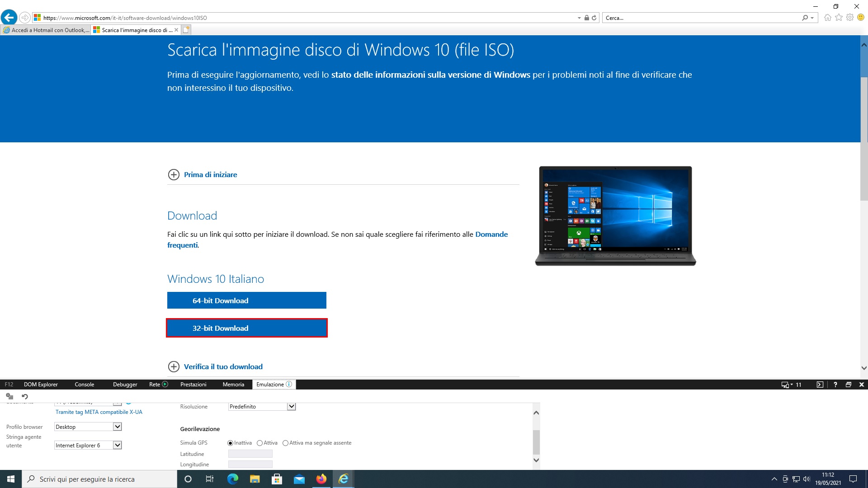
Task: Focus the Windows taskbar search box
Action: click(x=99, y=479)
